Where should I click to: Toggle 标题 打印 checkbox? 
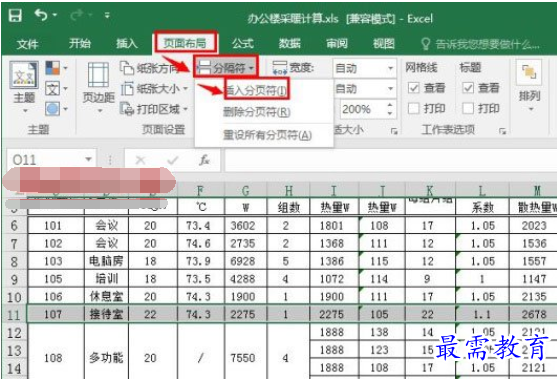468,108
